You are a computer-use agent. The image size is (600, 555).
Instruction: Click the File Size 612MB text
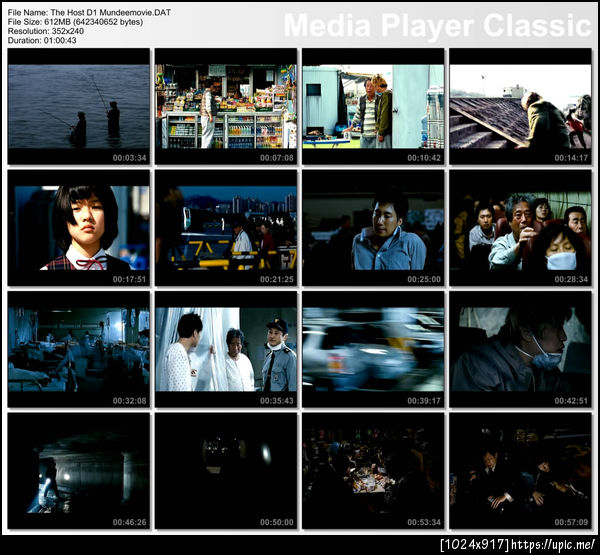click(75, 22)
